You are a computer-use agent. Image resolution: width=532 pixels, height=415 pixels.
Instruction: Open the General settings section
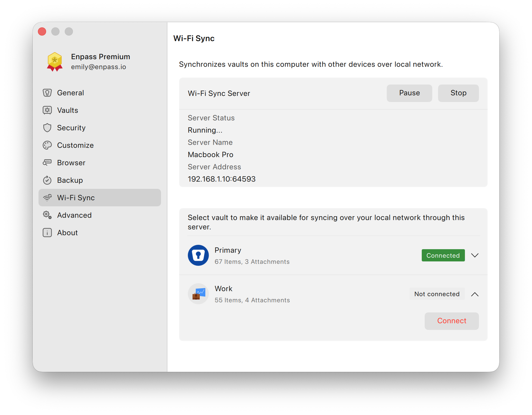coord(100,93)
